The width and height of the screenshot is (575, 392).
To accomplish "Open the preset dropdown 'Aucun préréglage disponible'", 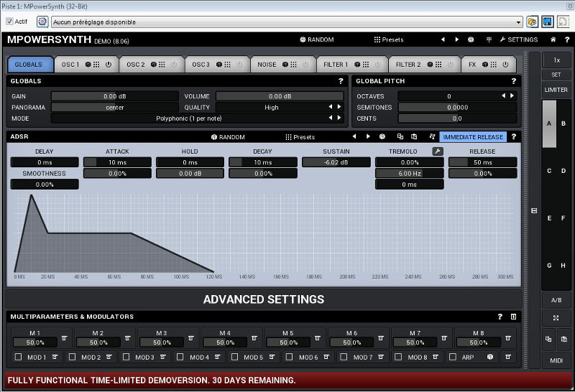I will (287, 22).
